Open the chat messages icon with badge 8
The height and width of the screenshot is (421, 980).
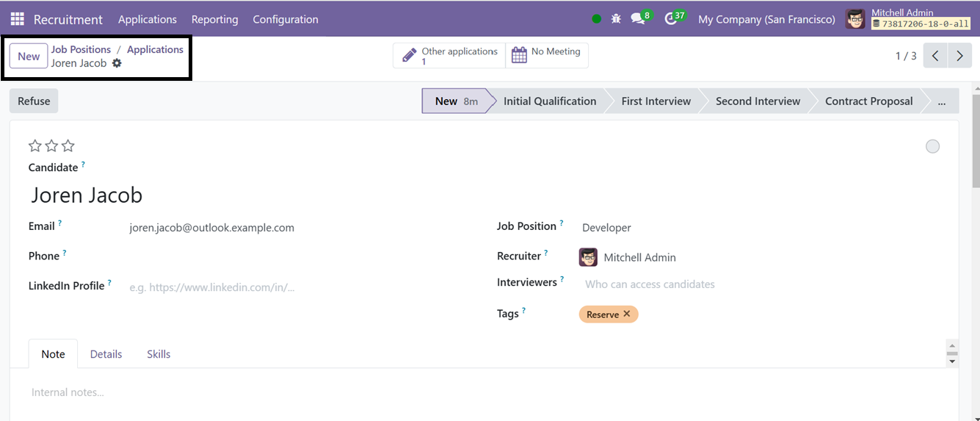click(639, 18)
